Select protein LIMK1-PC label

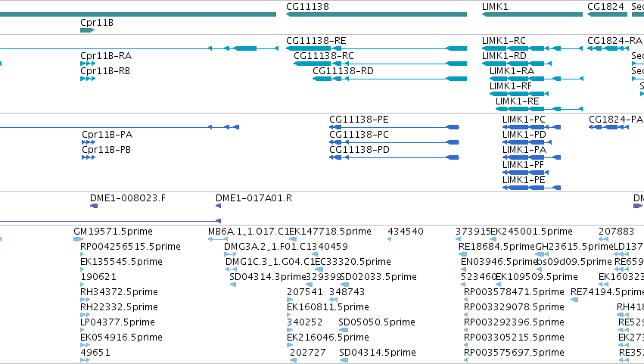pos(524,120)
